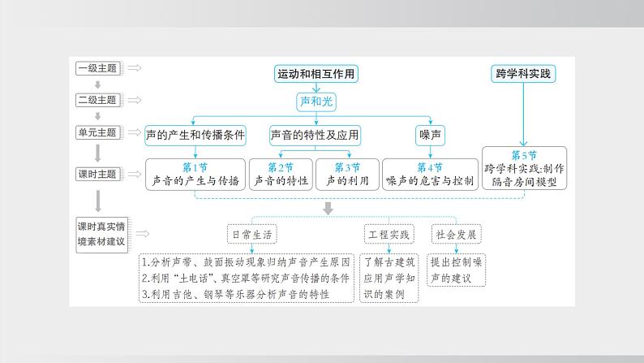This screenshot has height=363, width=644.
Task: Click the 声的产生和传播条件 box
Action: click(195, 136)
